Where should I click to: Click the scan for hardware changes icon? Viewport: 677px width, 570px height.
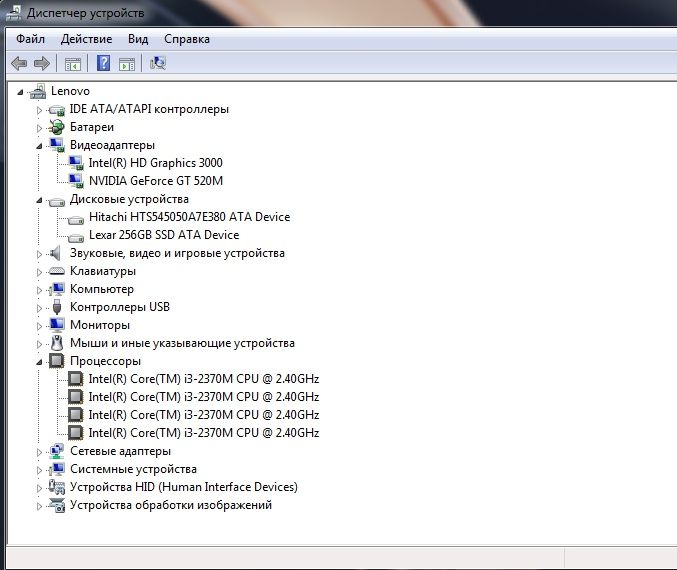pos(158,63)
